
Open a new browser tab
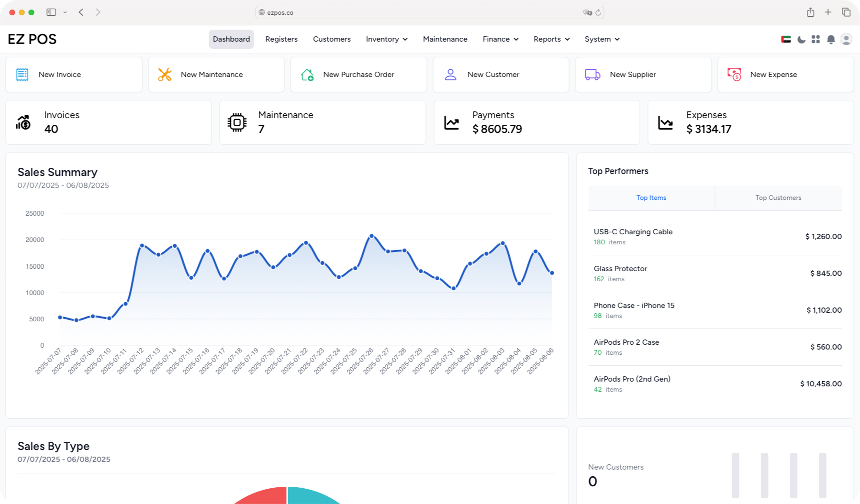coord(828,12)
